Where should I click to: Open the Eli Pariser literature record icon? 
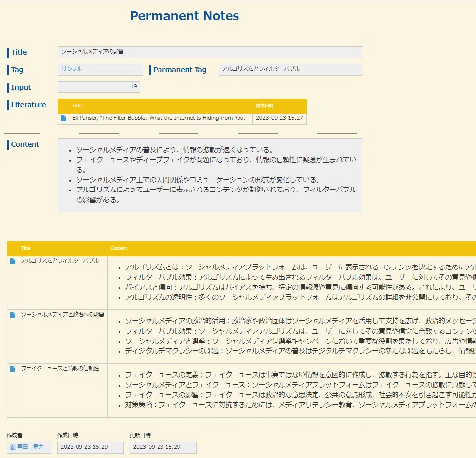pyautogui.click(x=63, y=118)
